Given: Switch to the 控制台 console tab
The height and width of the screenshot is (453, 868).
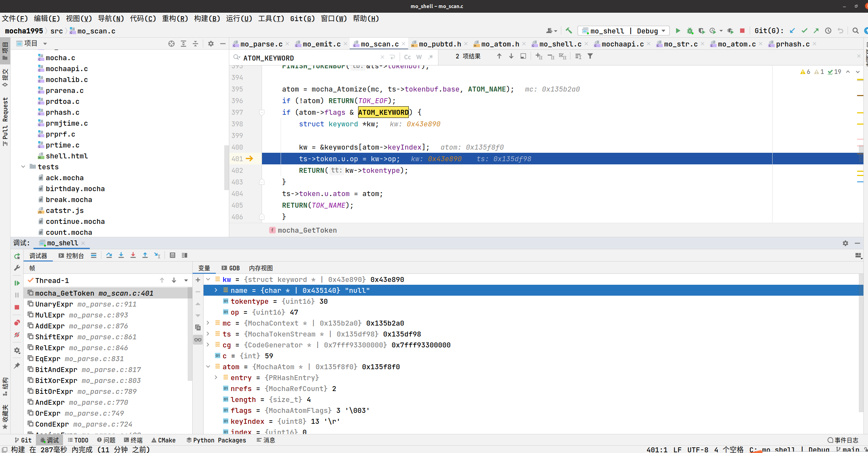Looking at the screenshot, I should point(71,256).
